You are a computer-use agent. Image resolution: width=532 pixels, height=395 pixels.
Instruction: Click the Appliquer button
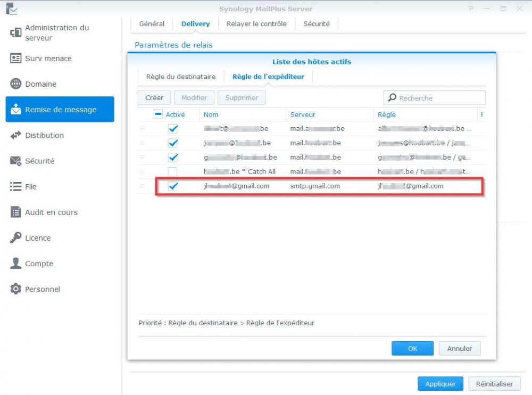440,384
